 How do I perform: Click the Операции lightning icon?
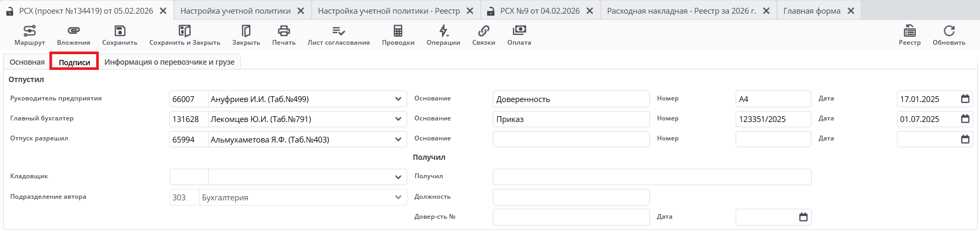[443, 31]
